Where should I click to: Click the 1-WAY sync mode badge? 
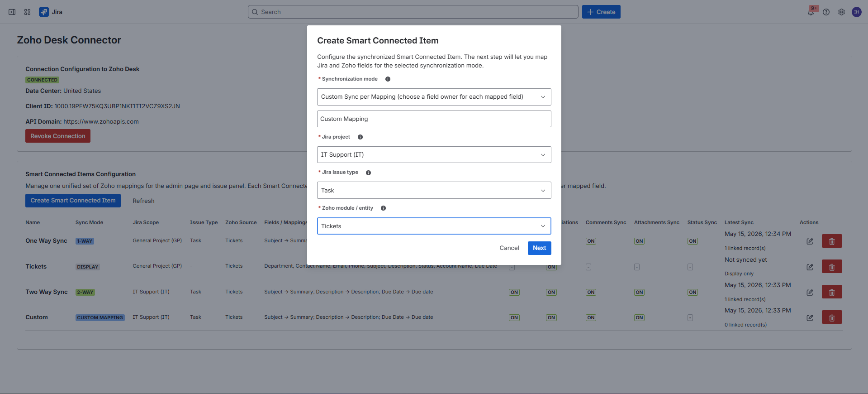coord(85,241)
